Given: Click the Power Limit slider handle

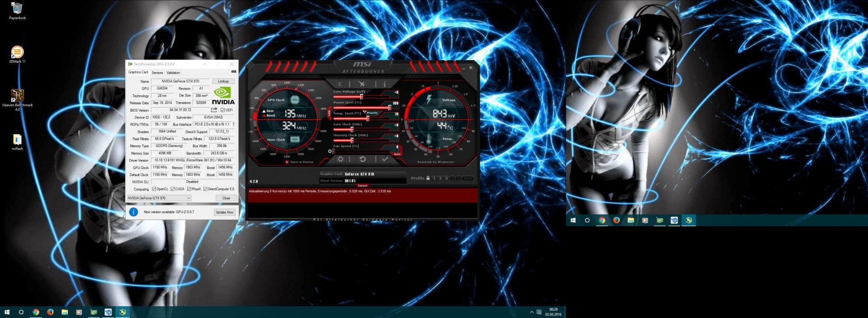Looking at the screenshot, I should (389, 108).
